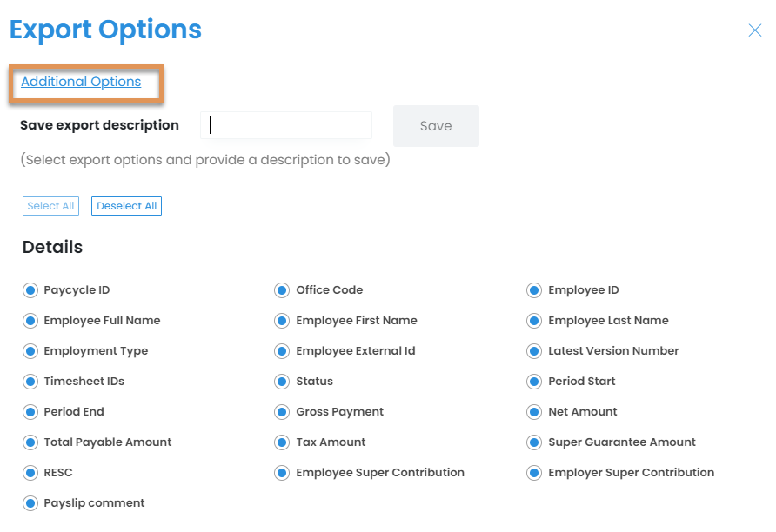Deselect the Employee Full Name option
This screenshot has height=532, width=776.
click(x=30, y=321)
